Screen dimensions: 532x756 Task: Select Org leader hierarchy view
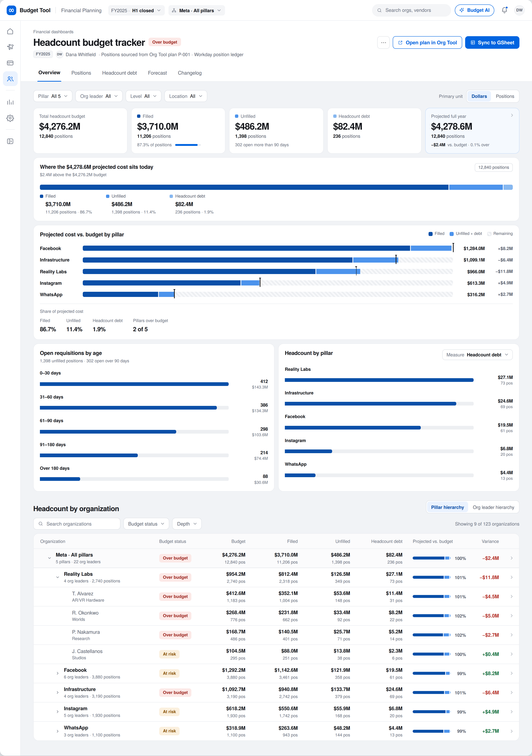pos(493,507)
